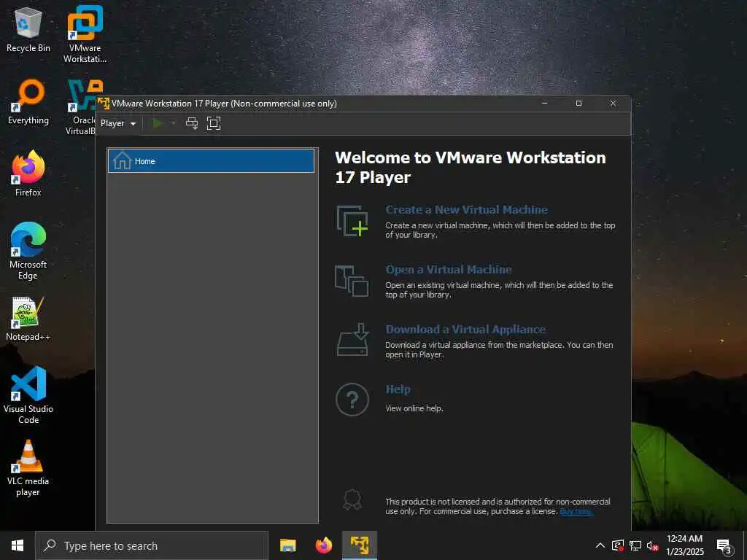The height and width of the screenshot is (560, 747).
Task: Select the Recycle Bin desktop icon
Action: (28, 30)
